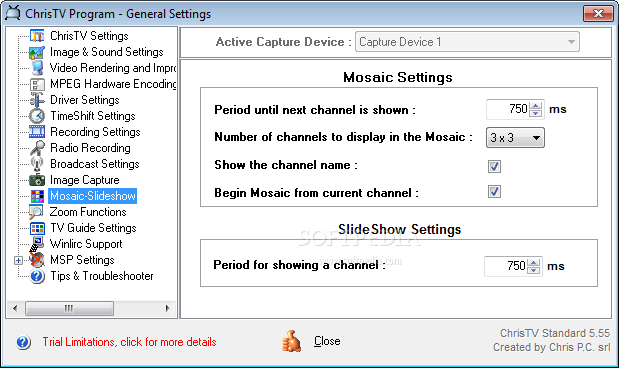Go to TV Guide Settings
The width and height of the screenshot is (619, 368).
[93, 228]
